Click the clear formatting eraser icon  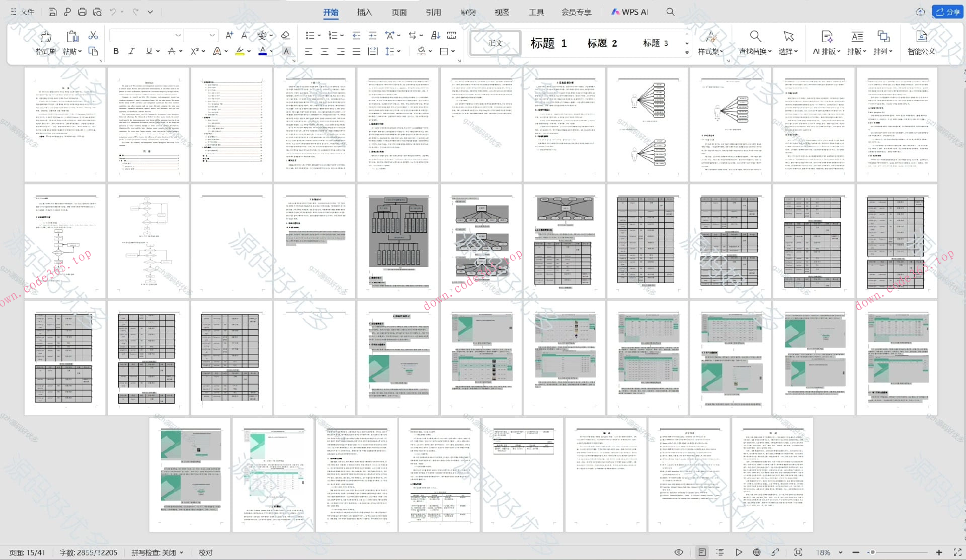[x=285, y=35]
